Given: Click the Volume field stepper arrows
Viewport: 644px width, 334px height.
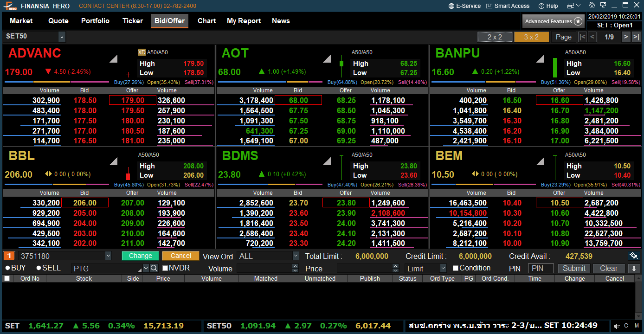Looking at the screenshot, I should [296, 268].
